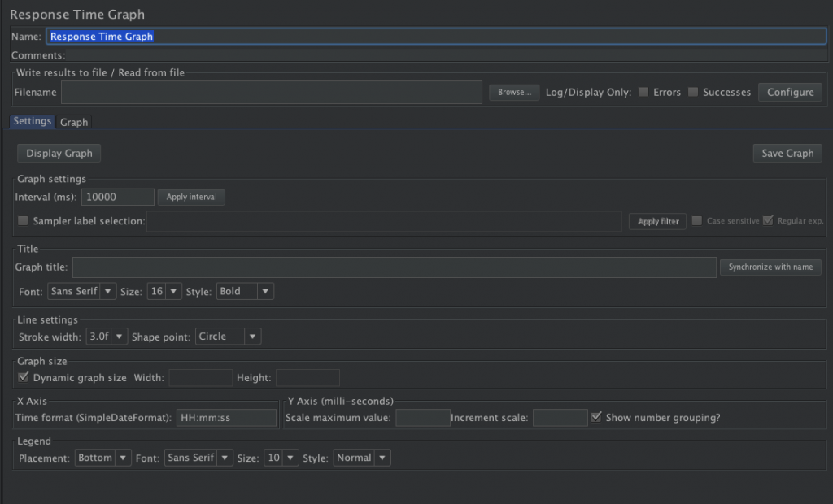This screenshot has height=504, width=833.
Task: Toggle Show number grouping checkbox
Action: [x=596, y=418]
